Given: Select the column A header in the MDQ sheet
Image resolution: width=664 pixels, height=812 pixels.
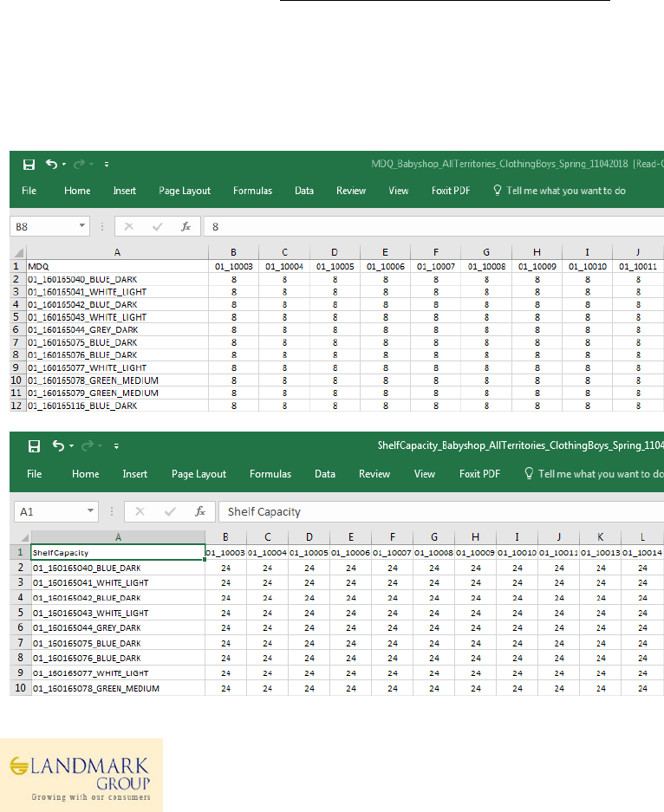Looking at the screenshot, I should click(118, 253).
